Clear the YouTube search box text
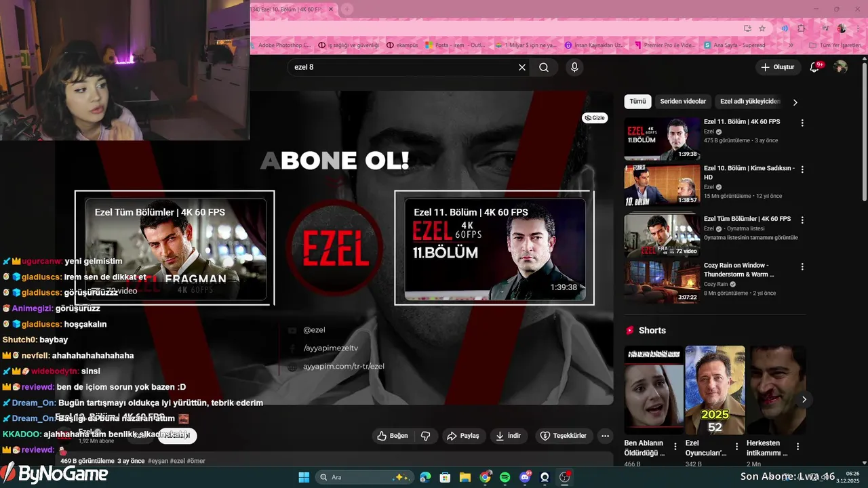Viewport: 868px width, 488px height. (x=522, y=67)
